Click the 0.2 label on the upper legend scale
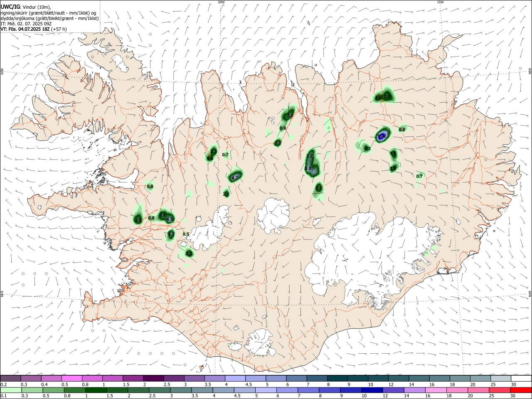532x399 pixels. (x=4, y=384)
